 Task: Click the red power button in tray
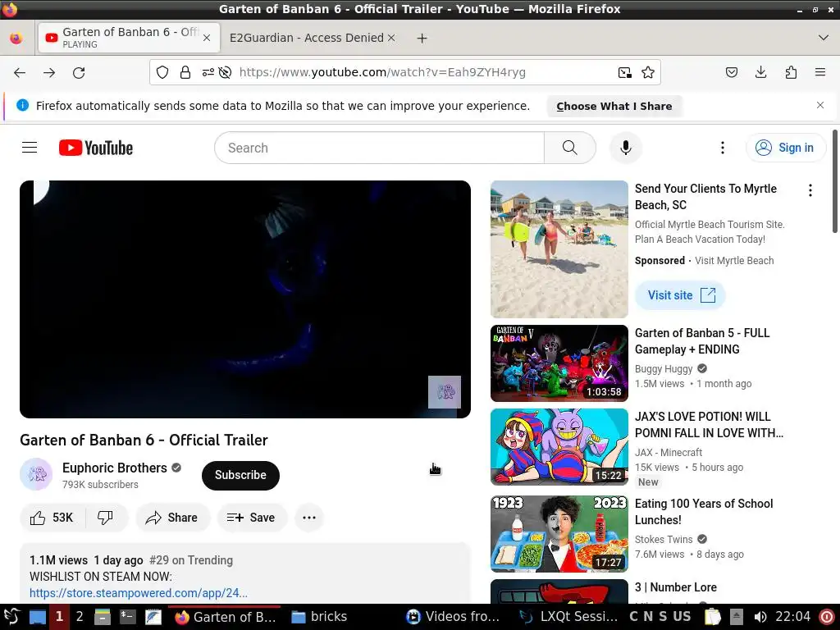pyautogui.click(x=827, y=617)
